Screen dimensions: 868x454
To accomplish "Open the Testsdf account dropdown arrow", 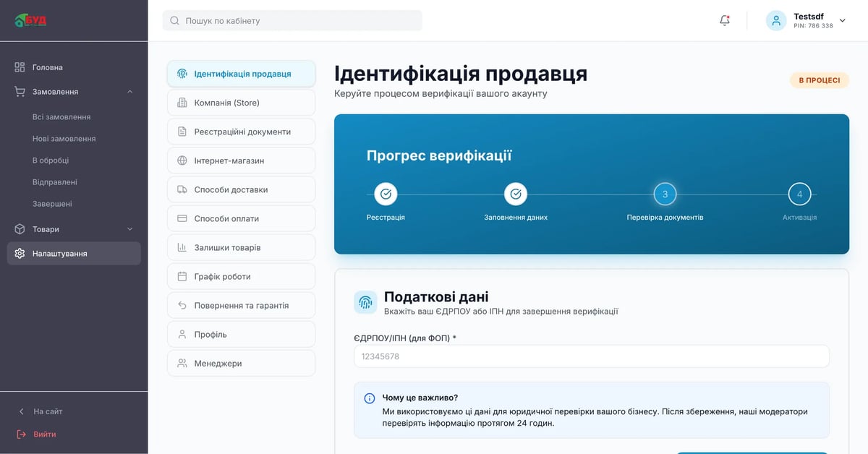I will point(842,21).
